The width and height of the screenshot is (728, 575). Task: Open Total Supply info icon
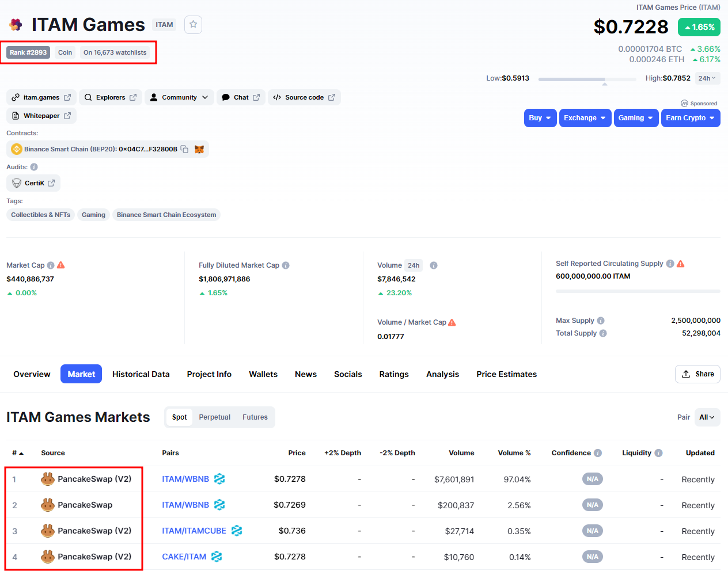click(603, 333)
